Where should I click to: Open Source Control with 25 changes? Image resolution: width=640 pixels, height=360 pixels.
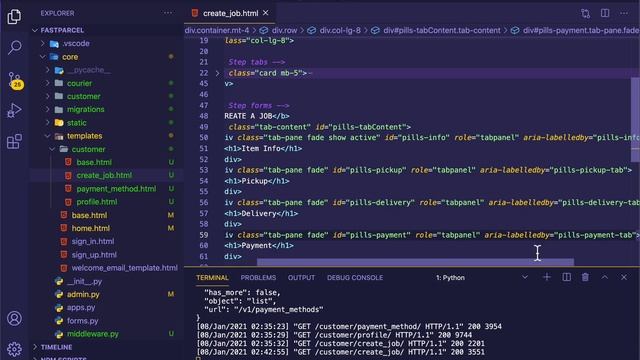click(x=15, y=80)
